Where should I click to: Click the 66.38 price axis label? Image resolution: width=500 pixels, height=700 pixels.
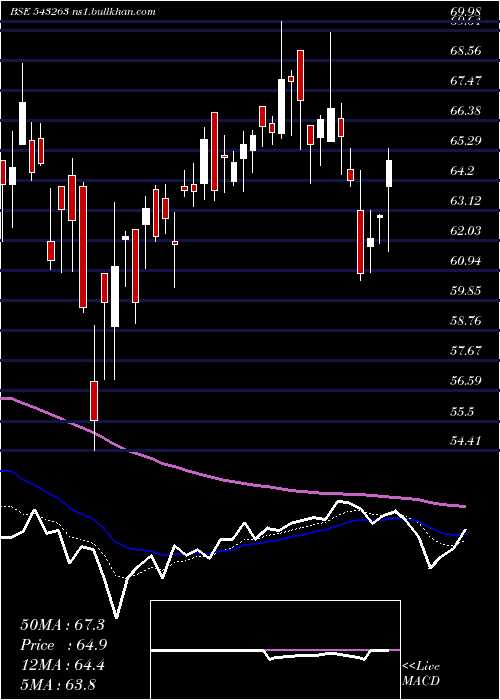click(466, 111)
